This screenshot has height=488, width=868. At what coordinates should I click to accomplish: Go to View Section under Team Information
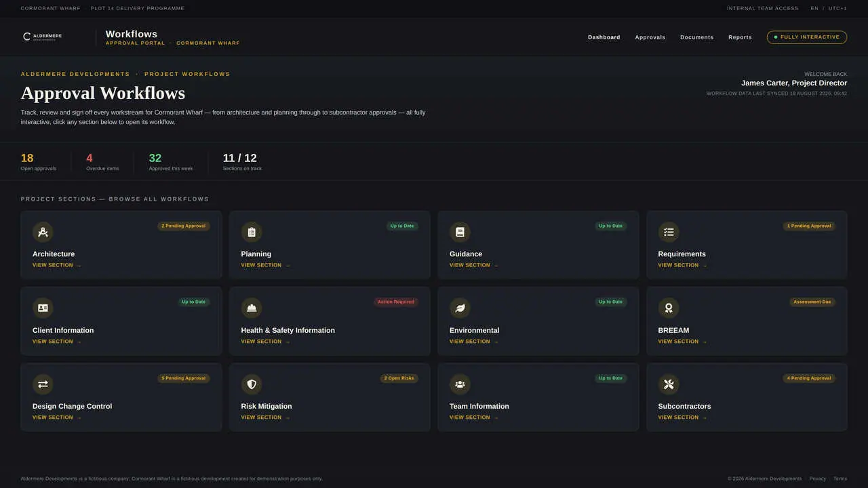(x=474, y=418)
